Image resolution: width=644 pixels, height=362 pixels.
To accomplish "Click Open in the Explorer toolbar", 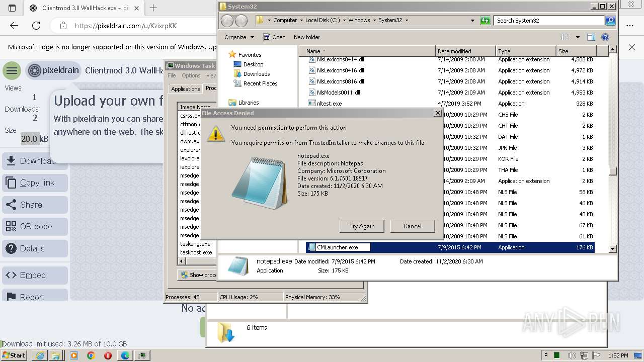I will click(x=274, y=37).
